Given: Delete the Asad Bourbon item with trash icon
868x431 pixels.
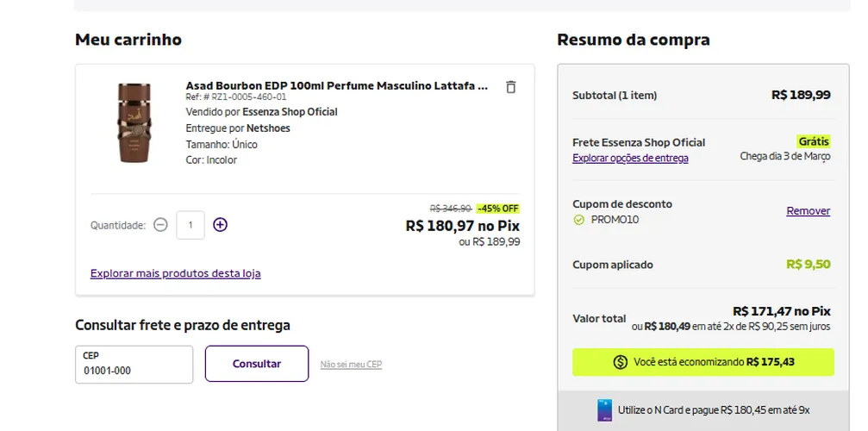Looking at the screenshot, I should pos(511,87).
